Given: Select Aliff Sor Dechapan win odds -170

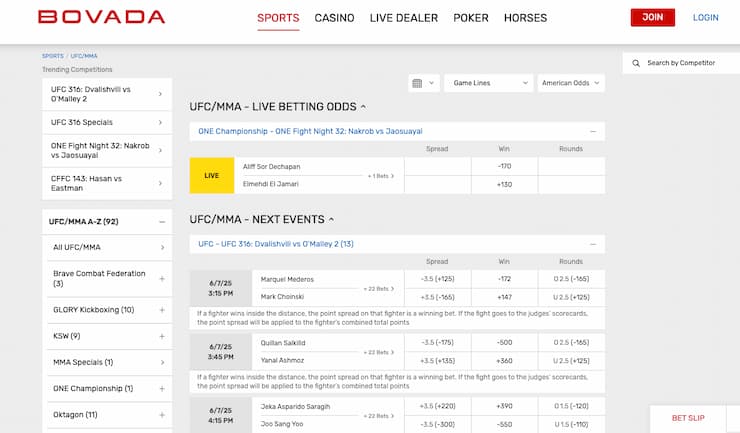Looking at the screenshot, I should 504,166.
